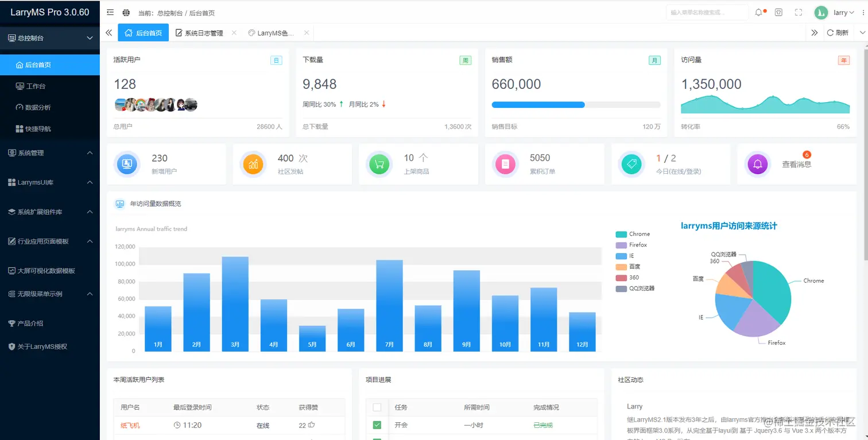
Task: Toggle fullscreen mode icon
Action: tap(799, 13)
